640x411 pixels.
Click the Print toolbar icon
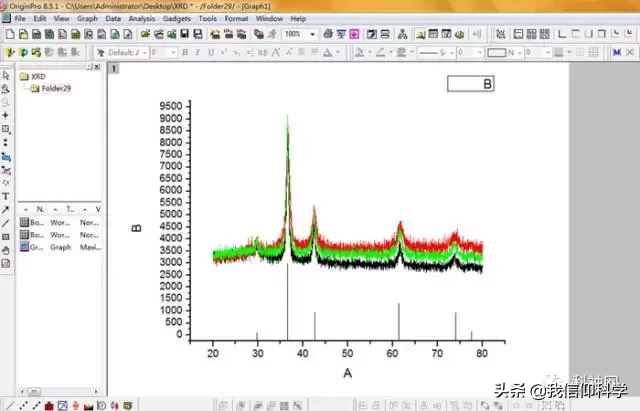point(328,34)
